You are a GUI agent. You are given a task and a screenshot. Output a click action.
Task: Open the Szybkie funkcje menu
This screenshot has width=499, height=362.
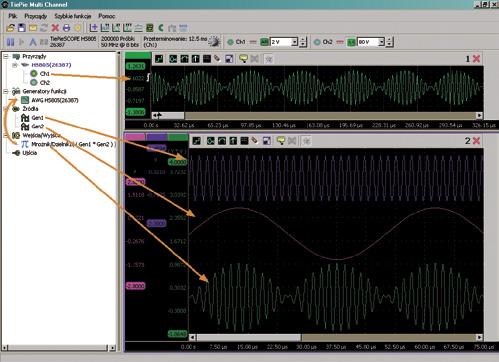tap(73, 16)
